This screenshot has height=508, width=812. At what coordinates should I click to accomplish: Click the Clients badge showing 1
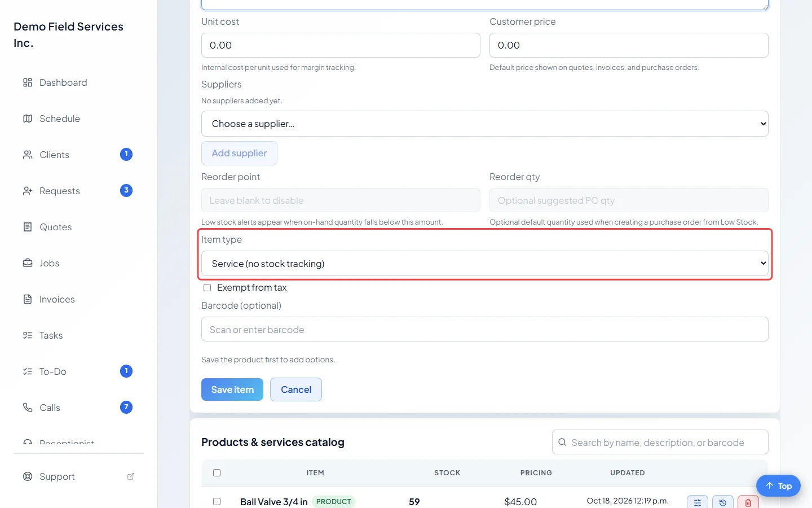126,154
